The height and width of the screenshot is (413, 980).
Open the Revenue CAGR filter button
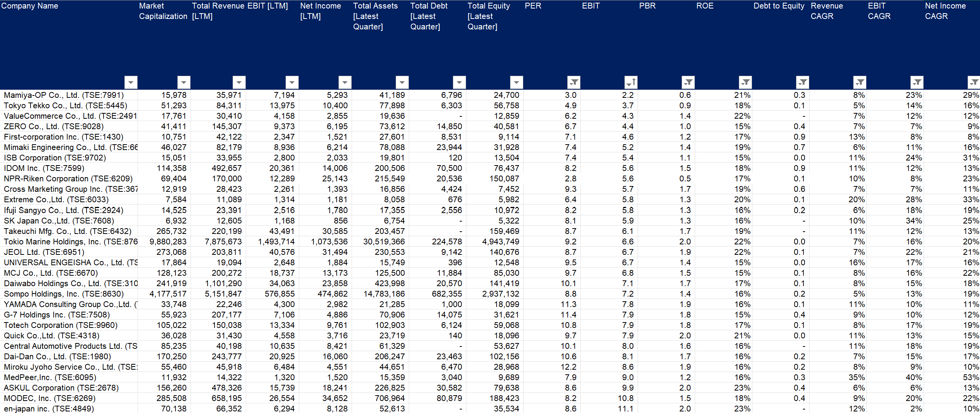click(x=860, y=82)
